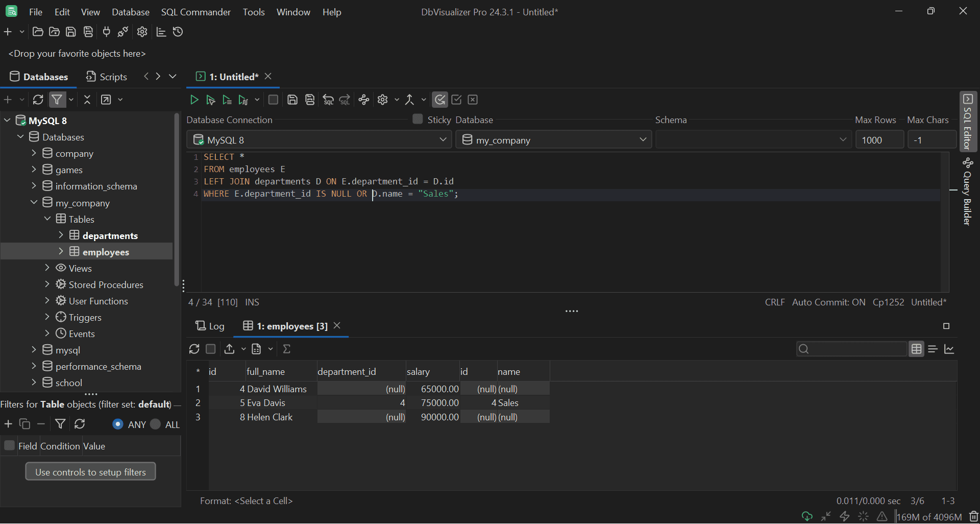The height and width of the screenshot is (524, 980).
Task: Set Max Rows in the 1000 field
Action: (879, 139)
